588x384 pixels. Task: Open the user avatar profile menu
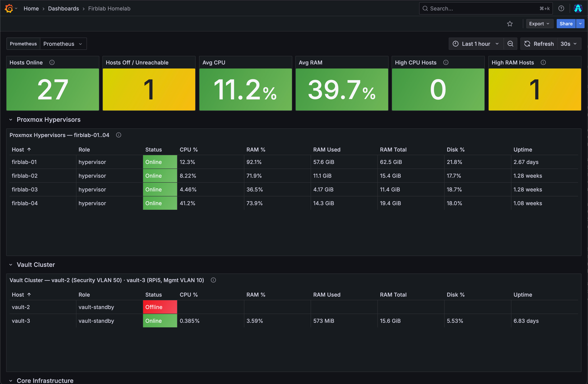[x=578, y=9]
